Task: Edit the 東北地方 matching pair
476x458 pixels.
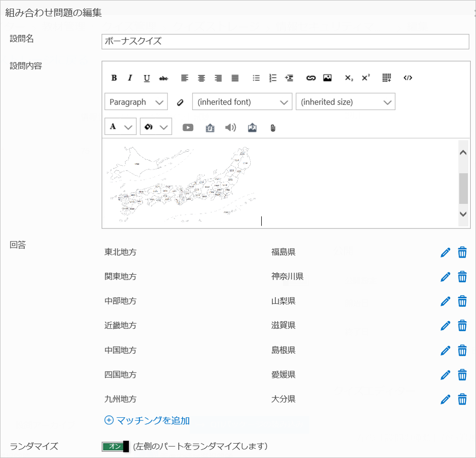Action: coord(445,252)
